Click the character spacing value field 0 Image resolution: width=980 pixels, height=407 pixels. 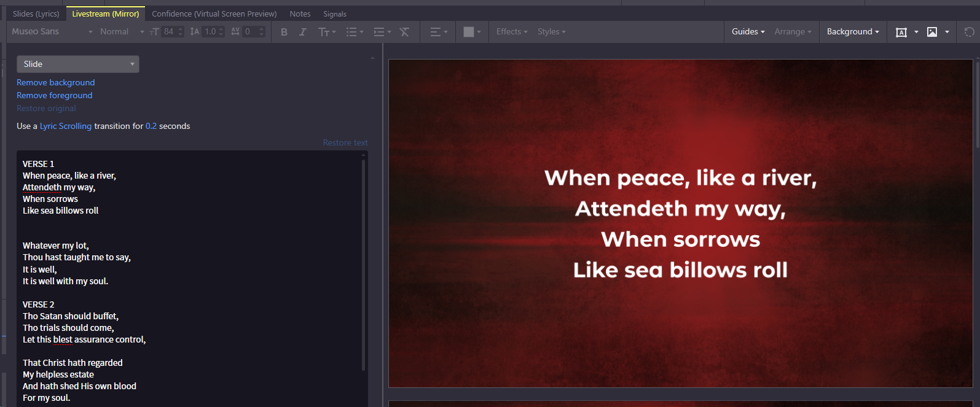(250, 32)
